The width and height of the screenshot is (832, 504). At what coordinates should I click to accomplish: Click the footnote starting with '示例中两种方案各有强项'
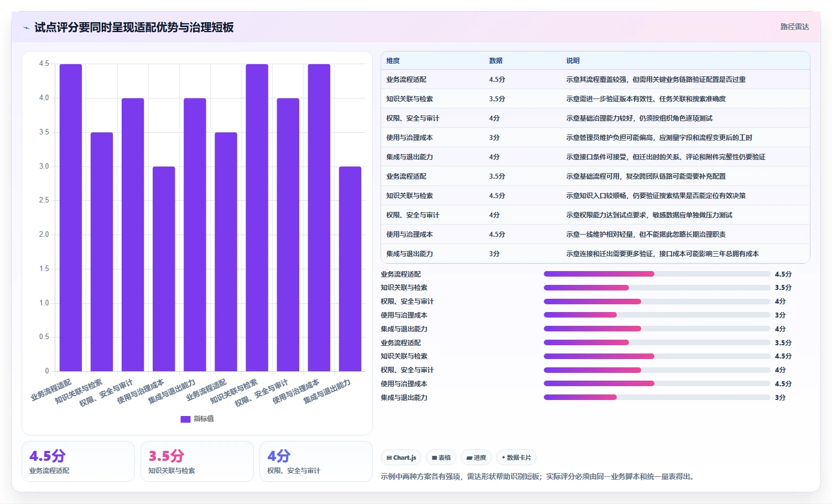coord(537,476)
